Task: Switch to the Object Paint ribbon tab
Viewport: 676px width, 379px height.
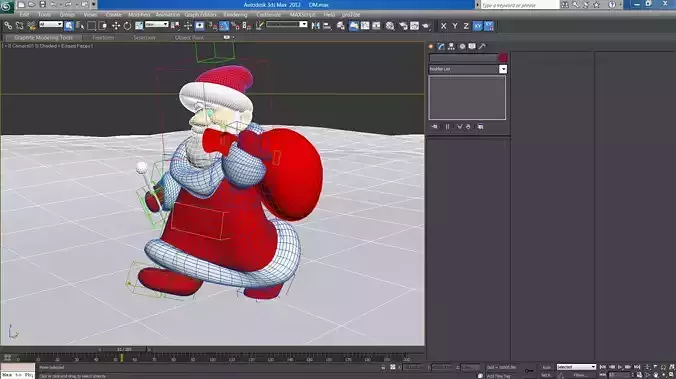Action: [x=189, y=38]
